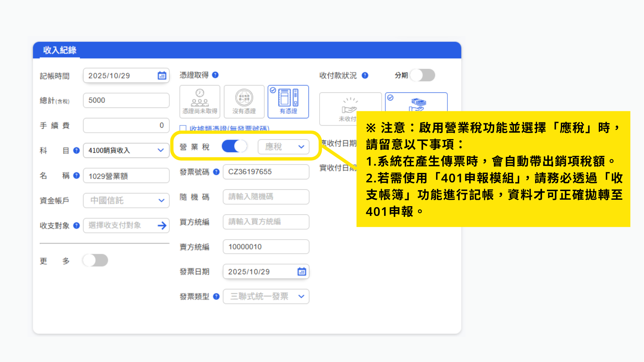The image size is (644, 362).
Task: Open calendar icon for 發票日期 field
Action: point(302,271)
